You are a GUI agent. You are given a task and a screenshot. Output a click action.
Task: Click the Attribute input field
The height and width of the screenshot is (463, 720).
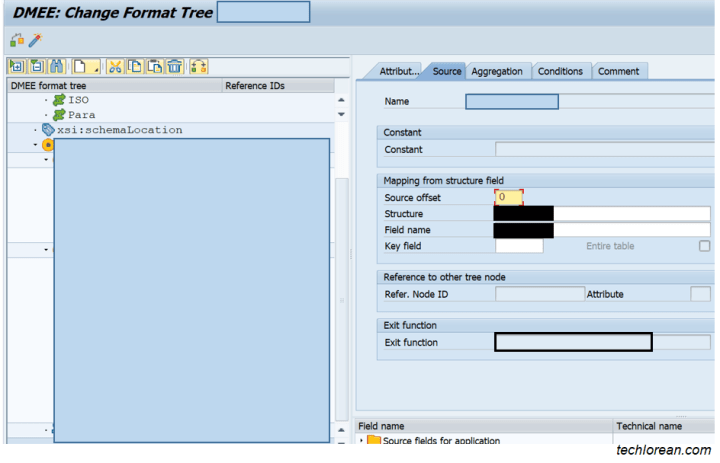click(700, 294)
